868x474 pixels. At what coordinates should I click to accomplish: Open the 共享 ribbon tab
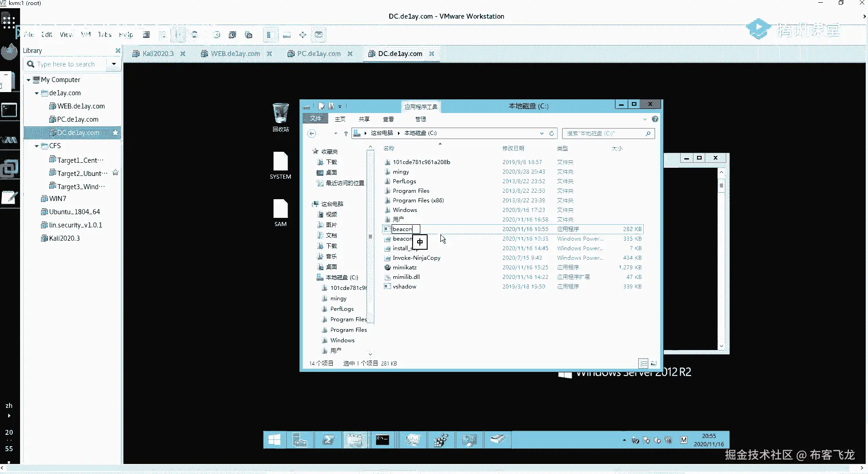[364, 119]
